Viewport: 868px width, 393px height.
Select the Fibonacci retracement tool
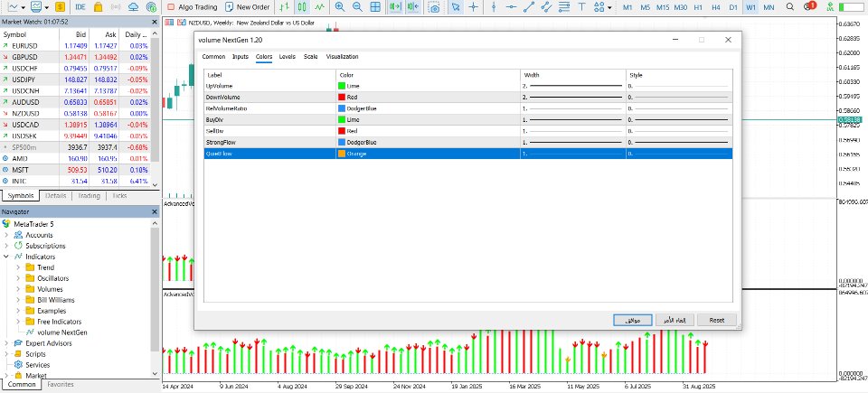coord(564,7)
